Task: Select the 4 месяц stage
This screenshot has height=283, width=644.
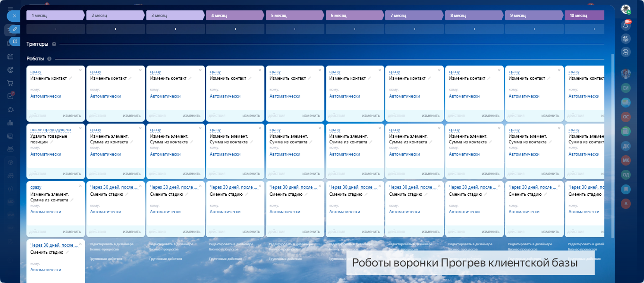Action: coord(235,16)
